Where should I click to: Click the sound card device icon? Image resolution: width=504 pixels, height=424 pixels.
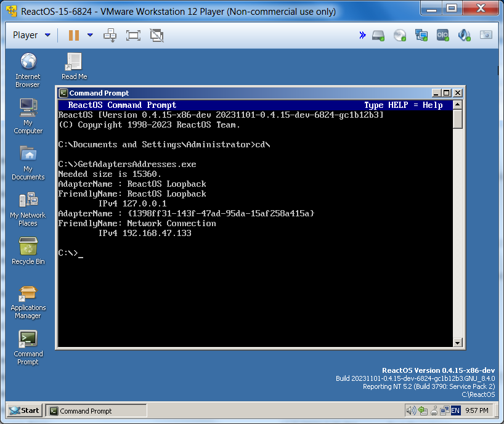tap(464, 35)
